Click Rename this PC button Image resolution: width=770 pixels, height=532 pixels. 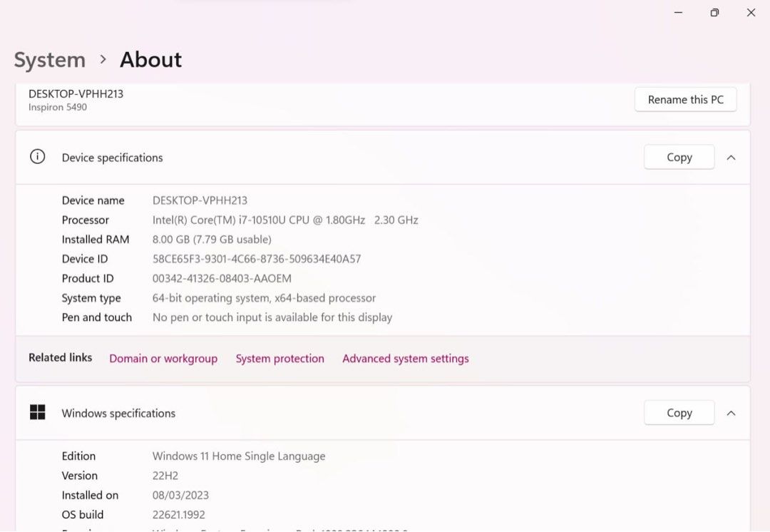(x=686, y=100)
